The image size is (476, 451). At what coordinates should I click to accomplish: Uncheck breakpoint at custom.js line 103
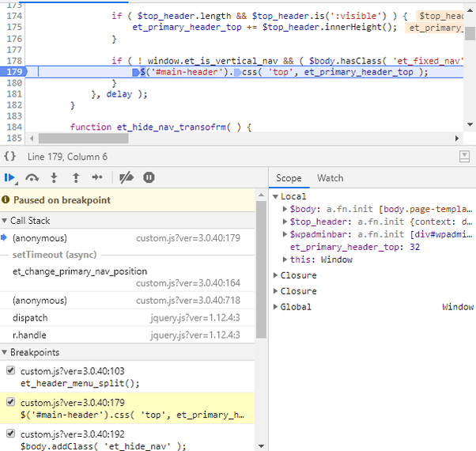click(10, 370)
